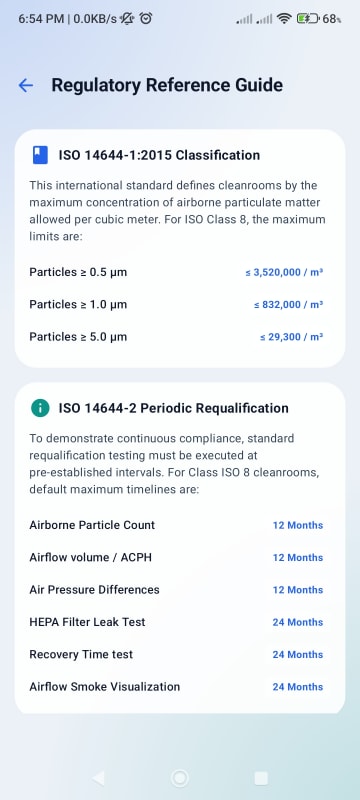Viewport: 360px width, 800px height.
Task: Select the HEPA Filter Leak Test row
Action: tap(176, 622)
